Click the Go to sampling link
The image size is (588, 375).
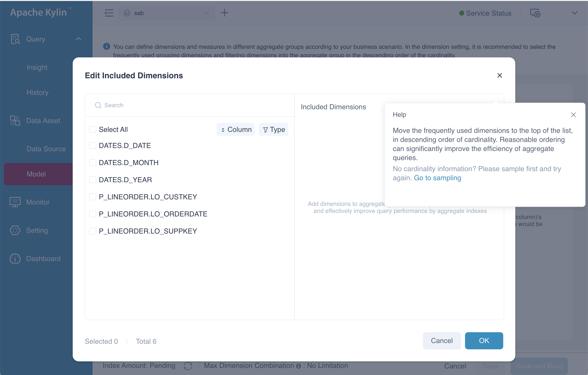point(437,178)
